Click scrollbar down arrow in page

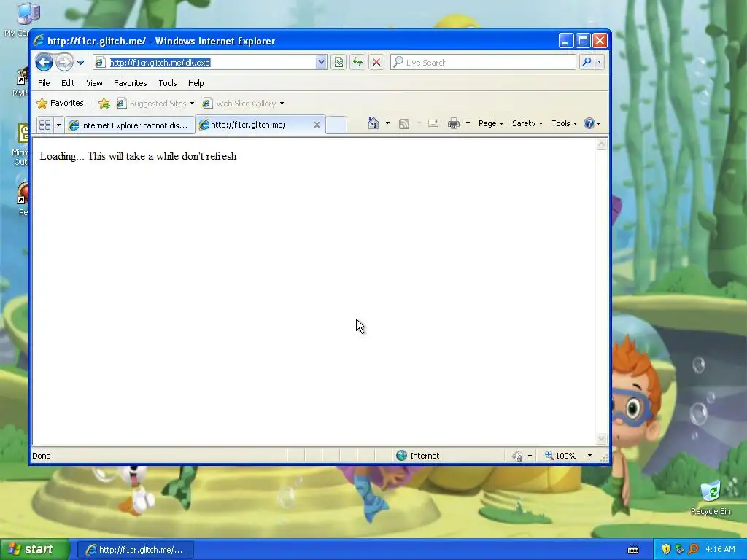[x=602, y=437]
